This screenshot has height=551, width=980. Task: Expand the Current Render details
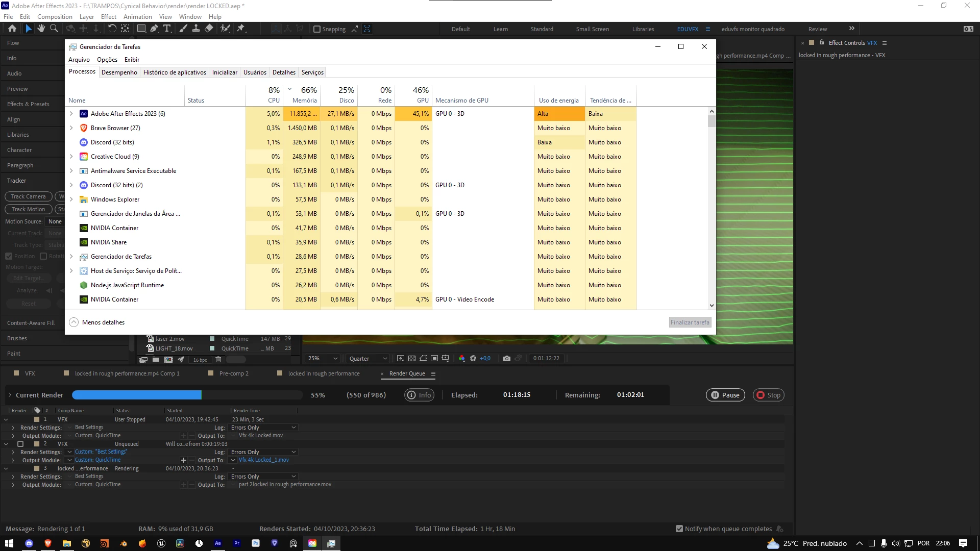[x=10, y=395]
